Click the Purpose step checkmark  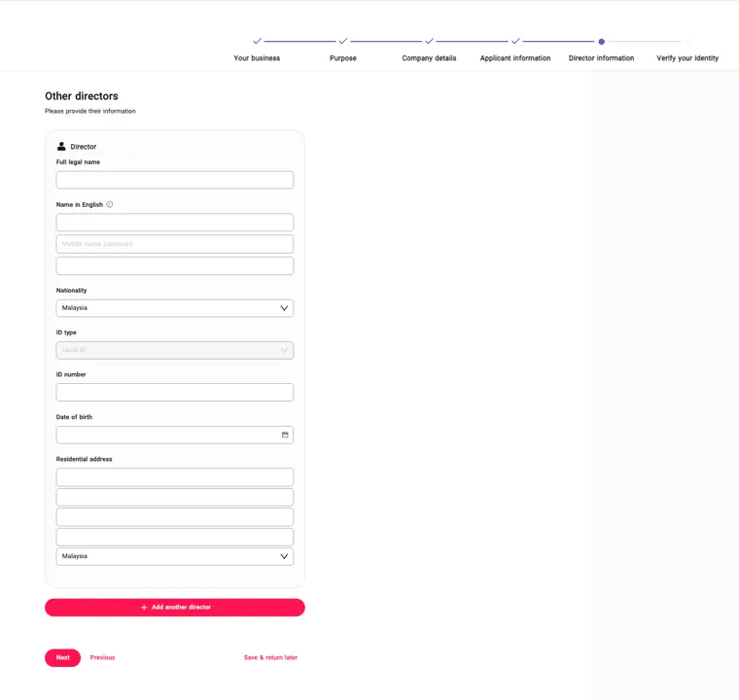pyautogui.click(x=343, y=42)
